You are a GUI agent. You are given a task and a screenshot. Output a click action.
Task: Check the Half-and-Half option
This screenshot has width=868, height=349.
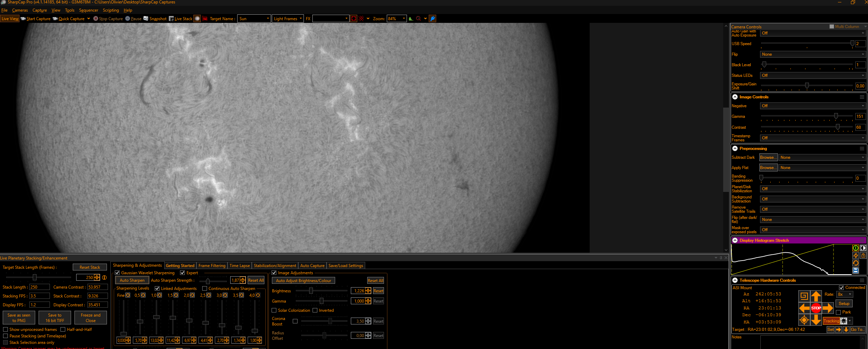click(x=63, y=330)
